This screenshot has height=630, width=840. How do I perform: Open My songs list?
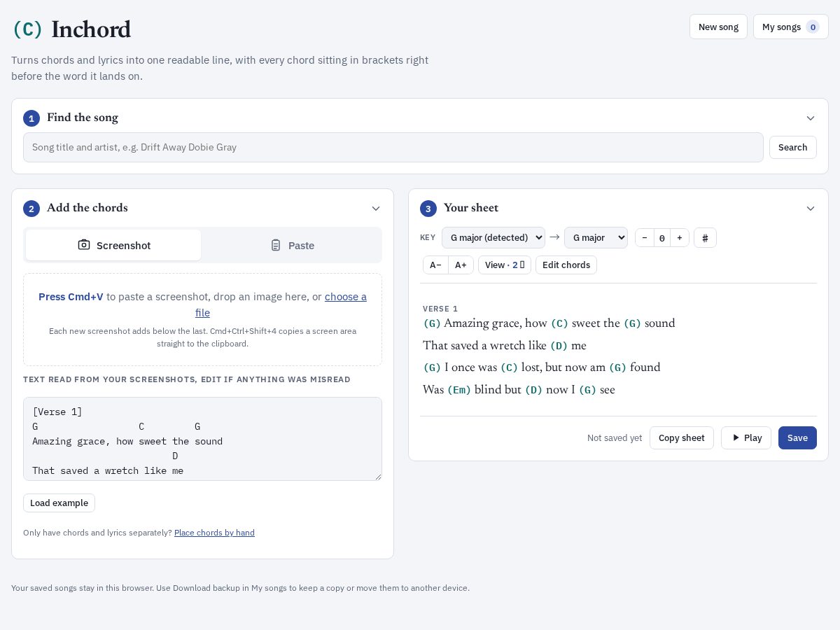pyautogui.click(x=791, y=27)
